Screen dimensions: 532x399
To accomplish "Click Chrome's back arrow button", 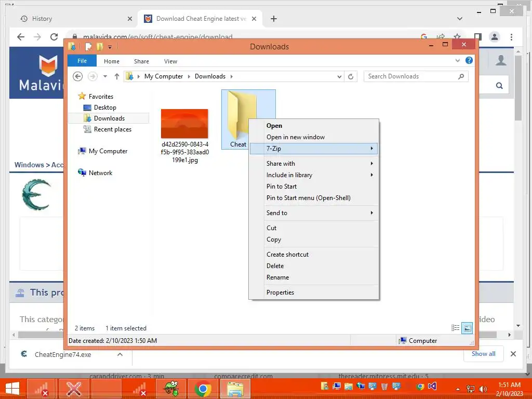I will coord(21,37).
